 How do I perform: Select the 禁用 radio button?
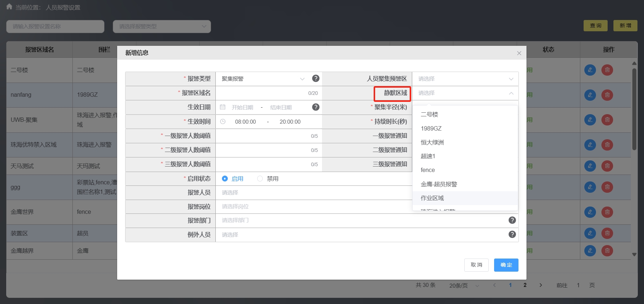click(260, 179)
